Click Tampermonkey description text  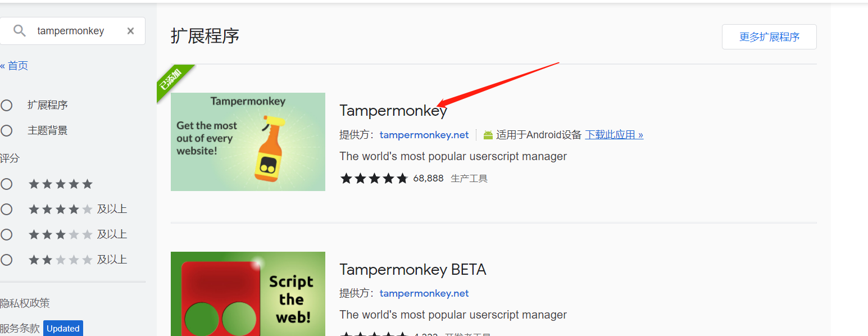coord(453,156)
